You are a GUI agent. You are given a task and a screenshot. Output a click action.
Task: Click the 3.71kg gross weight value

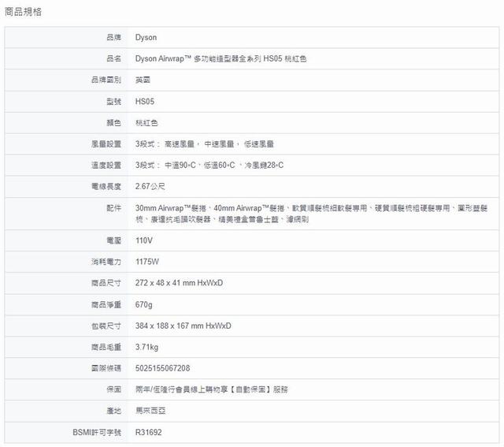click(x=147, y=347)
